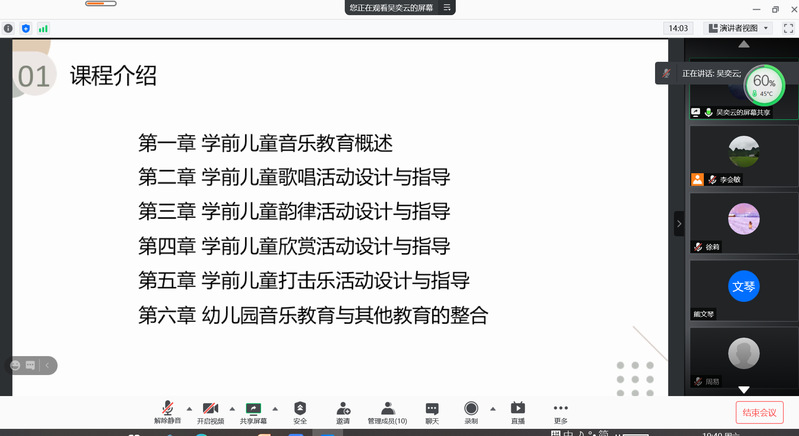Click the invite icon (邀请)
The width and height of the screenshot is (799, 436).
coord(343,409)
